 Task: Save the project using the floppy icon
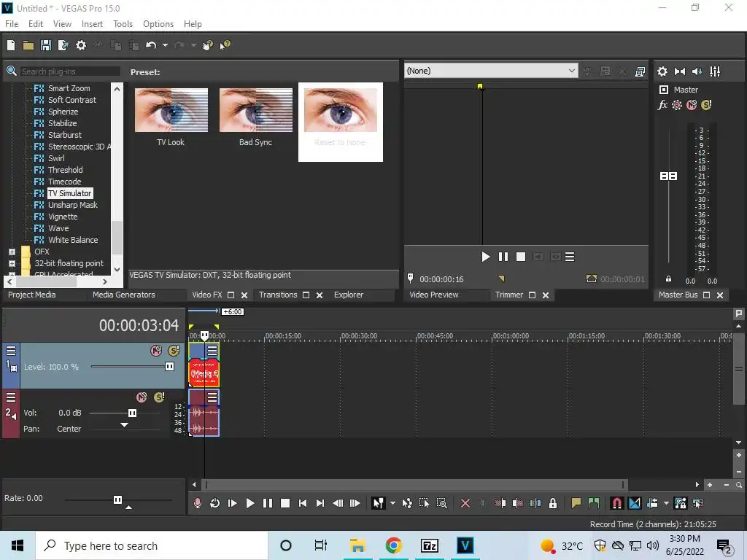[46, 45]
